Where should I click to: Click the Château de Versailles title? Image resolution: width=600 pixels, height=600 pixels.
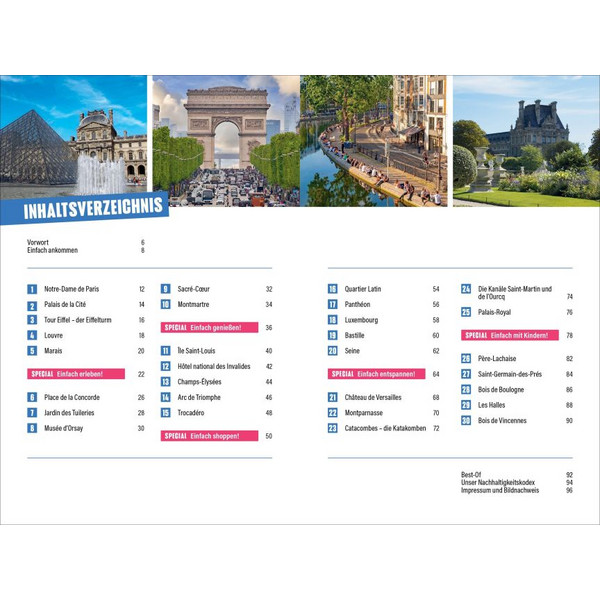(x=373, y=398)
